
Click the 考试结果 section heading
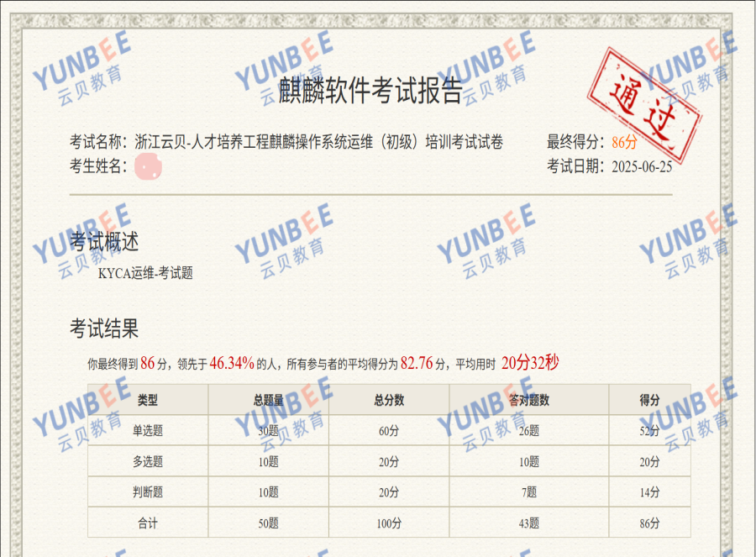104,328
